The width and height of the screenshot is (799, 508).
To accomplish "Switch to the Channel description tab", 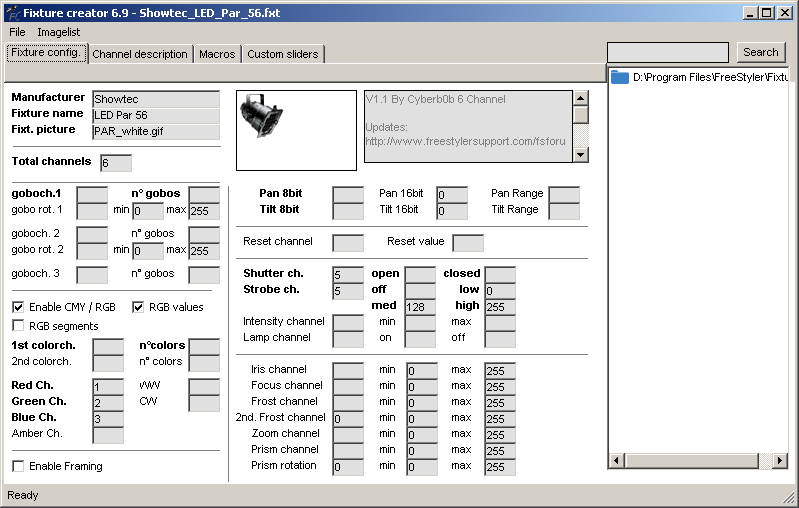I will [140, 54].
